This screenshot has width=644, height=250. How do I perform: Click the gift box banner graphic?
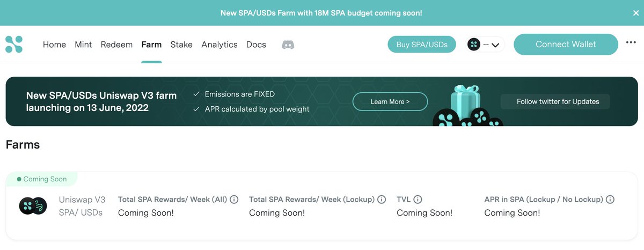click(467, 105)
